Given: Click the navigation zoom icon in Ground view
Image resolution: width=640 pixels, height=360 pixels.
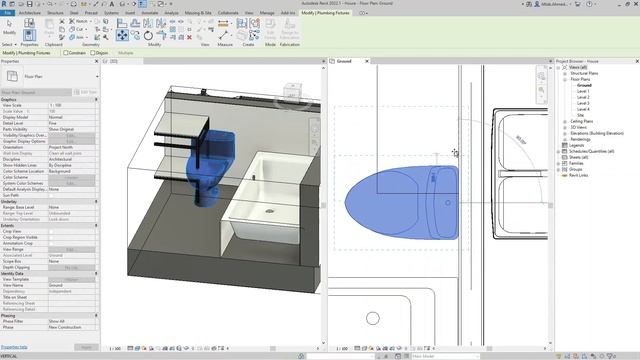Looking at the screenshot, I should pos(542,90).
